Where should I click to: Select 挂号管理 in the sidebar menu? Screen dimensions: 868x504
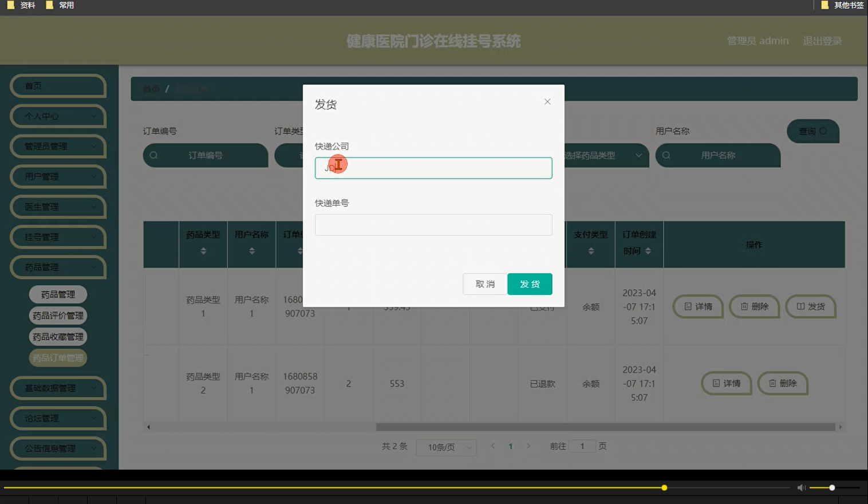(58, 237)
